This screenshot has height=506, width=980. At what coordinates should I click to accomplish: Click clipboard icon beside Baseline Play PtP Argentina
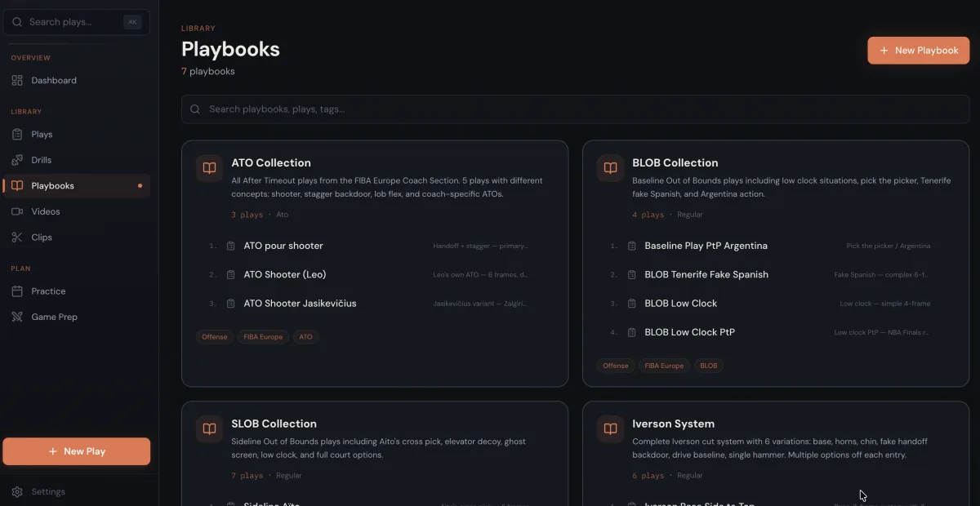pos(632,246)
